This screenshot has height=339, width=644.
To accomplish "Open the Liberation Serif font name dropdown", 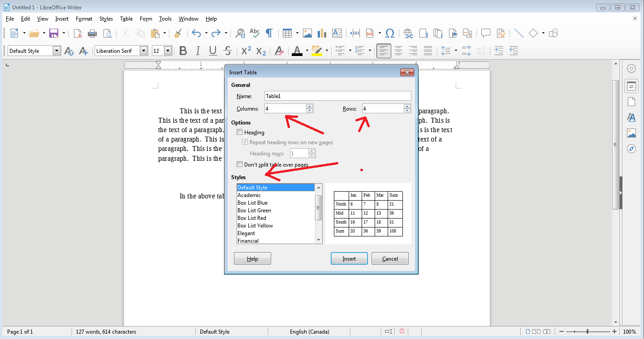I will coord(143,51).
